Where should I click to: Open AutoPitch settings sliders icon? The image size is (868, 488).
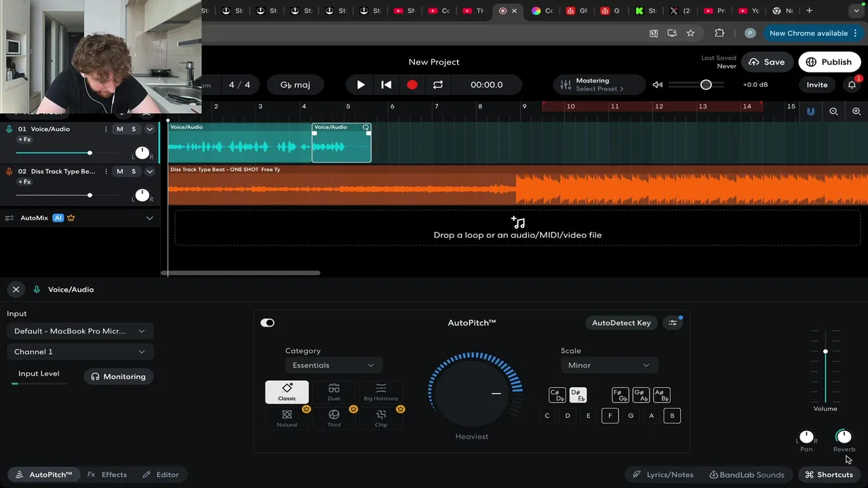[673, 323]
